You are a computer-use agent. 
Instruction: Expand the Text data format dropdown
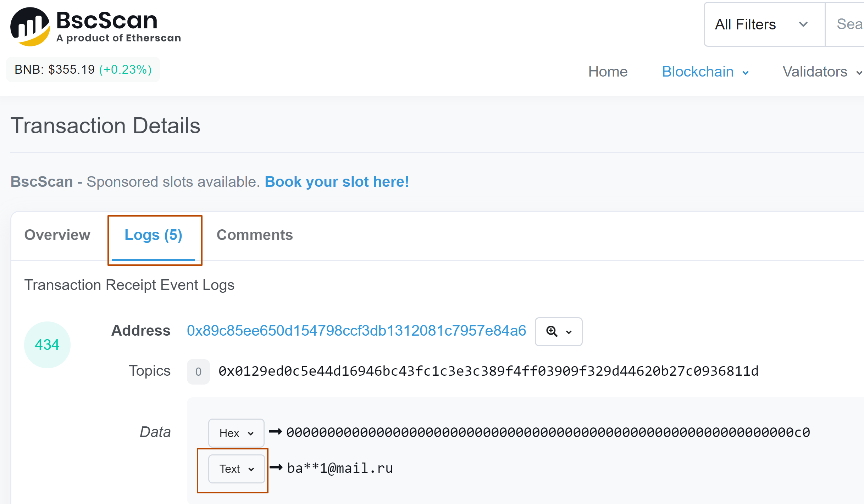(x=237, y=469)
